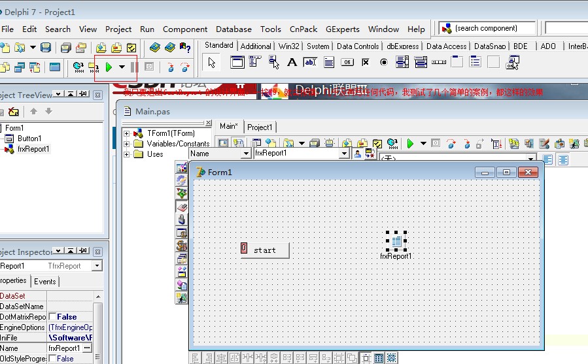Switch to the Events tab in inspector
The height and width of the screenshot is (364, 588).
tap(44, 282)
